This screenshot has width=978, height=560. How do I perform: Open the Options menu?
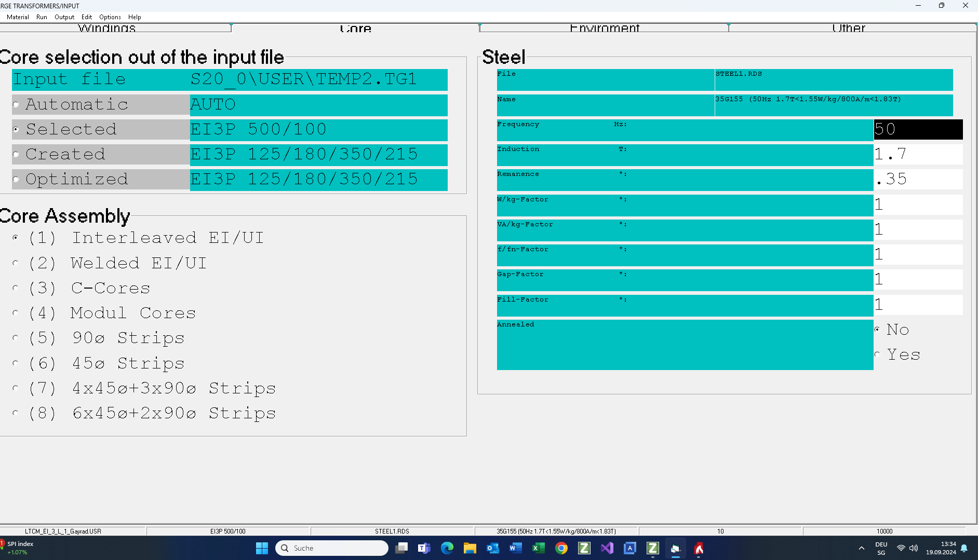[x=110, y=17]
